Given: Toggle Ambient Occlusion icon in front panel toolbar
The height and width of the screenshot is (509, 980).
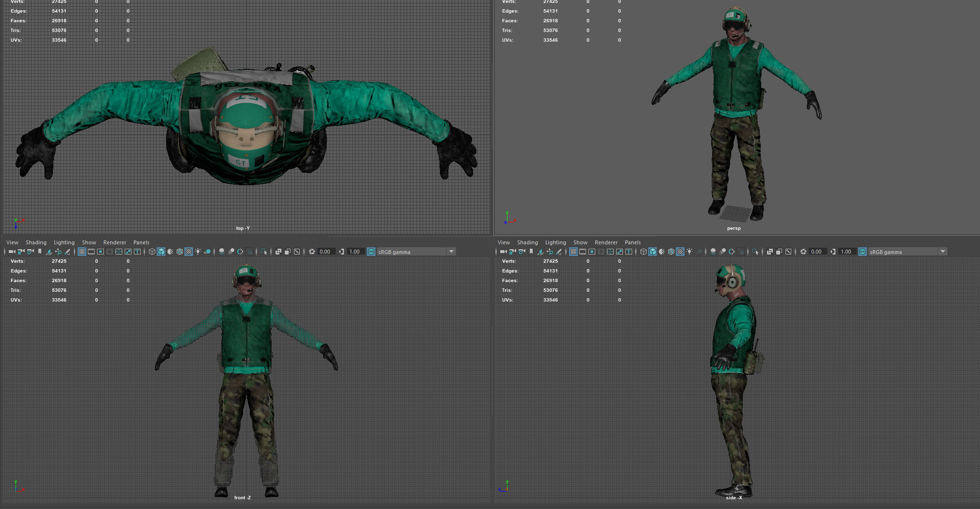Looking at the screenshot, I should pyautogui.click(x=222, y=252).
